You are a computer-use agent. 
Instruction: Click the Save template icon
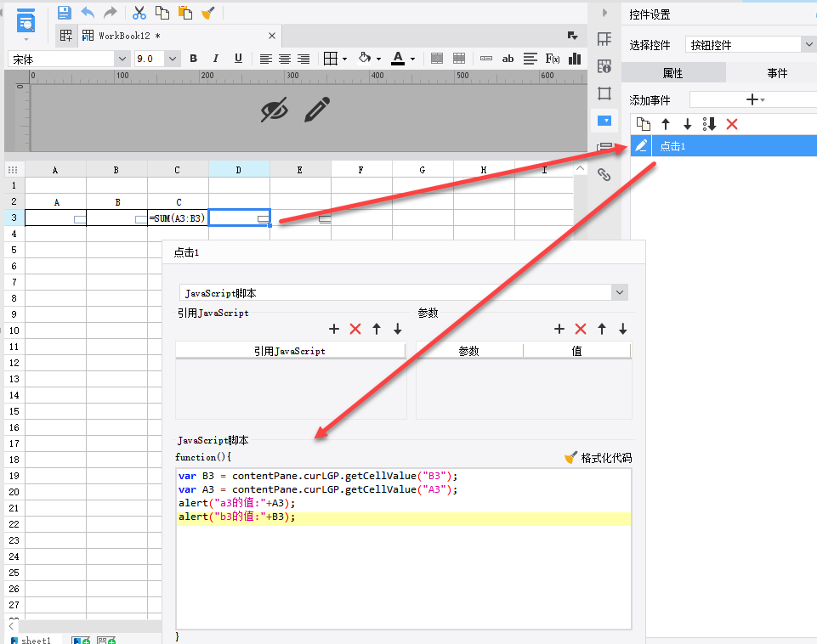[64, 13]
